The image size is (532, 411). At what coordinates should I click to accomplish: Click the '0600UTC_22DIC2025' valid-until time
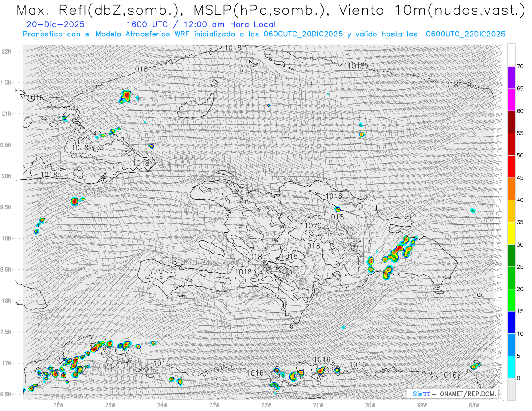click(x=465, y=34)
